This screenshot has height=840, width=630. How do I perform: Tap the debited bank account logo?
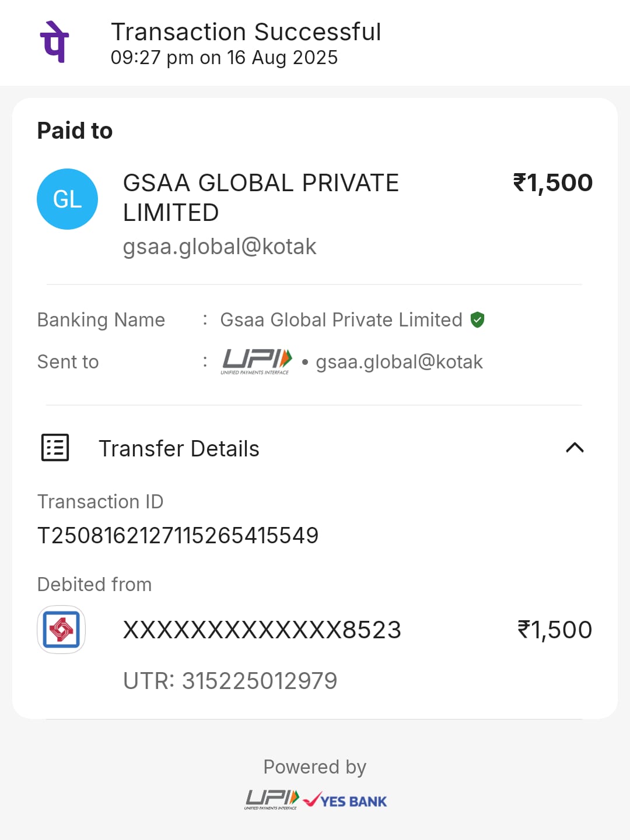point(61,630)
